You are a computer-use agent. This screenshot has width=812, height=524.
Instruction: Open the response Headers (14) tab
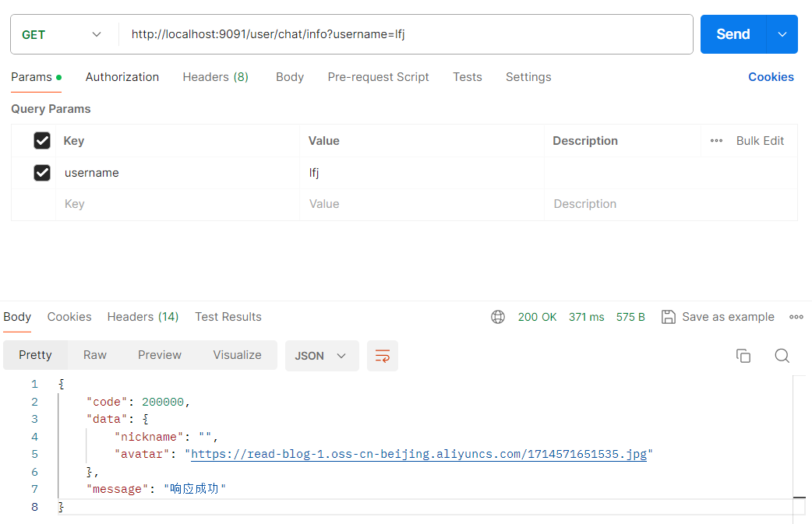[143, 317]
